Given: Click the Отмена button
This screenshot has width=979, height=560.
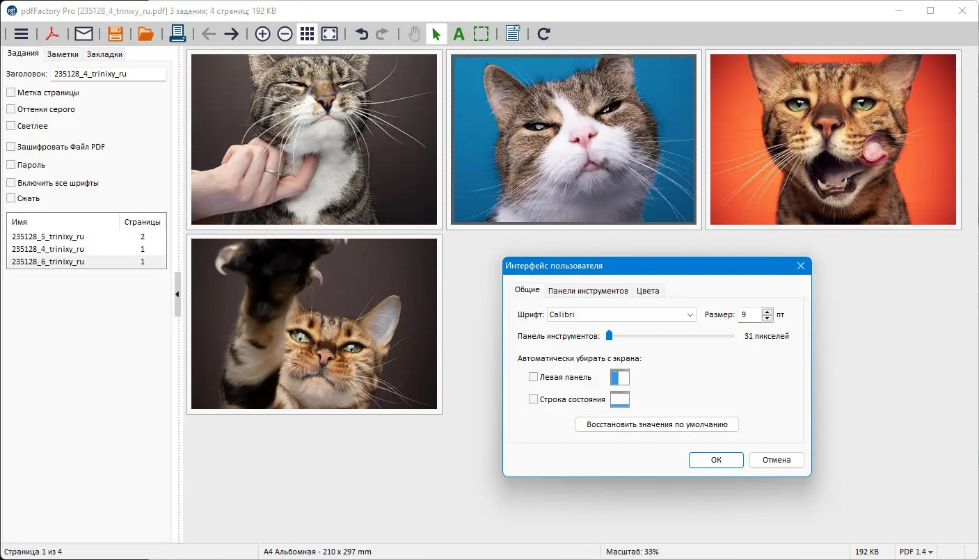Looking at the screenshot, I should [777, 460].
